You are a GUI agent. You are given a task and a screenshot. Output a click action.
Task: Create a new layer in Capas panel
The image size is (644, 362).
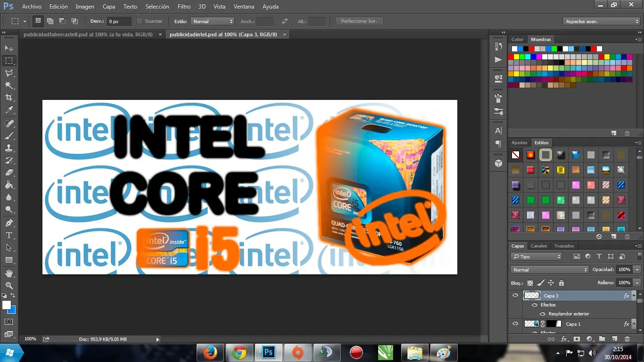[x=614, y=338]
